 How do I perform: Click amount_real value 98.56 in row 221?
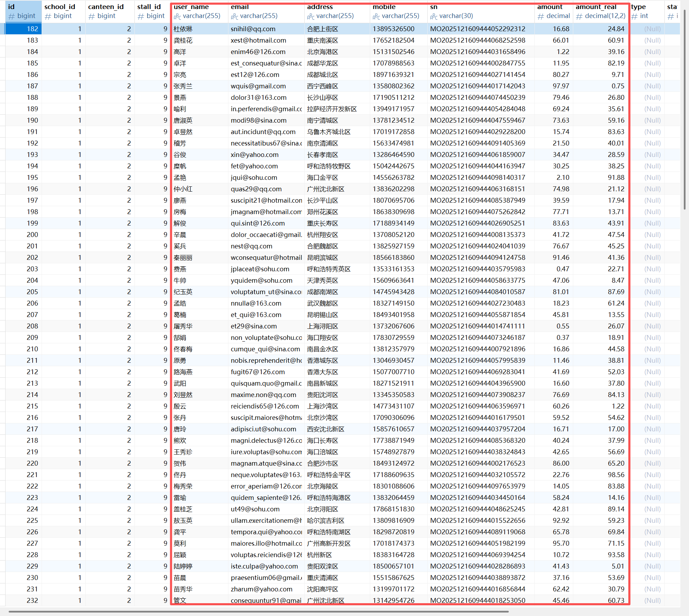coord(616,475)
